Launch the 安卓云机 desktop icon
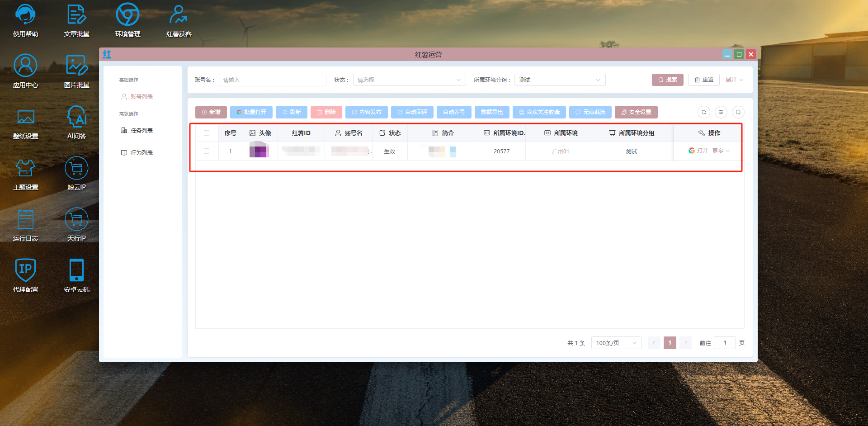This screenshot has height=426, width=868. pos(76,276)
